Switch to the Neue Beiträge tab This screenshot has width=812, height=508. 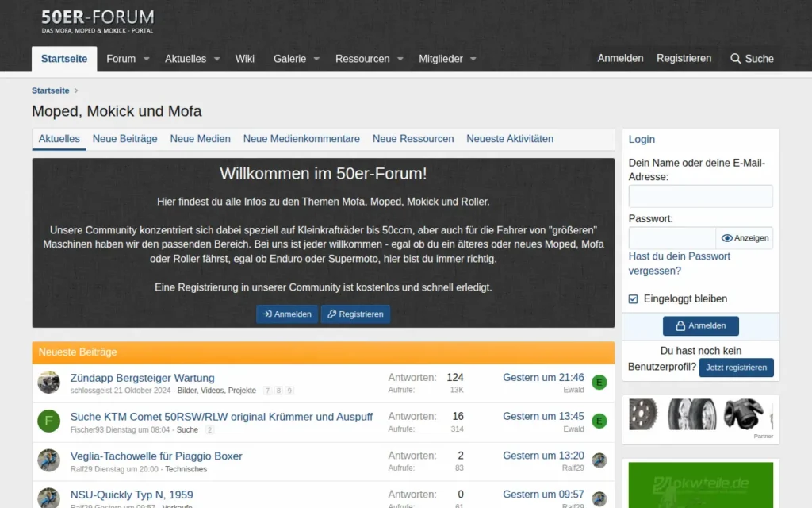tap(124, 139)
